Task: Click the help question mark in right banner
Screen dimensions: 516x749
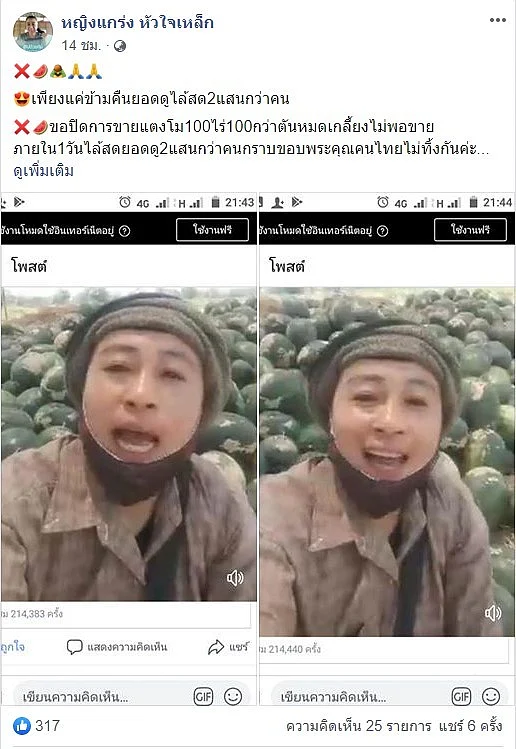Action: click(382, 231)
